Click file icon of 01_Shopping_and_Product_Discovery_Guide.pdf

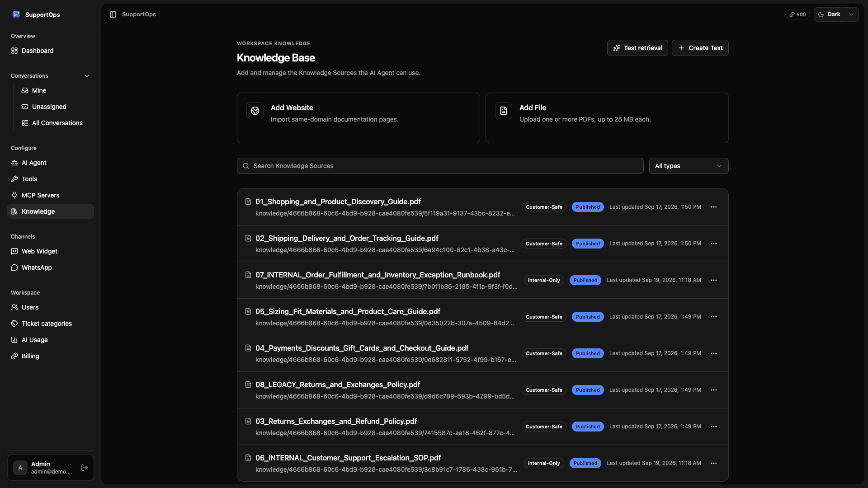[x=248, y=202]
